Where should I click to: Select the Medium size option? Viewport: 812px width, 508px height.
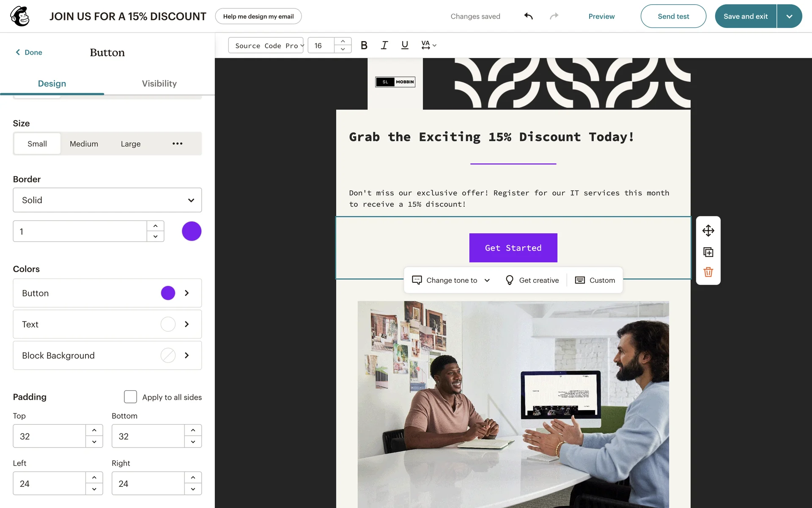coord(84,144)
